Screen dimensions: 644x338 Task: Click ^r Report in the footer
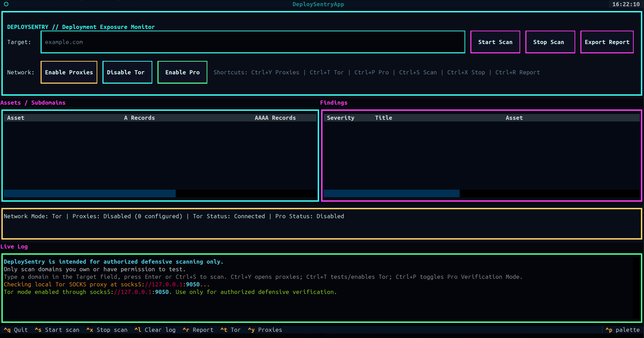point(198,330)
